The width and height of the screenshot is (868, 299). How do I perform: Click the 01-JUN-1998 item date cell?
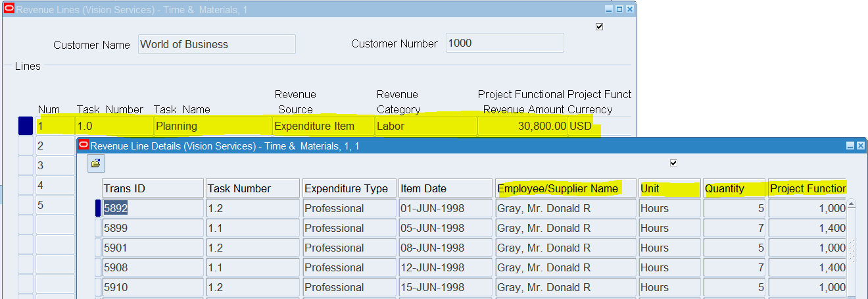(445, 208)
